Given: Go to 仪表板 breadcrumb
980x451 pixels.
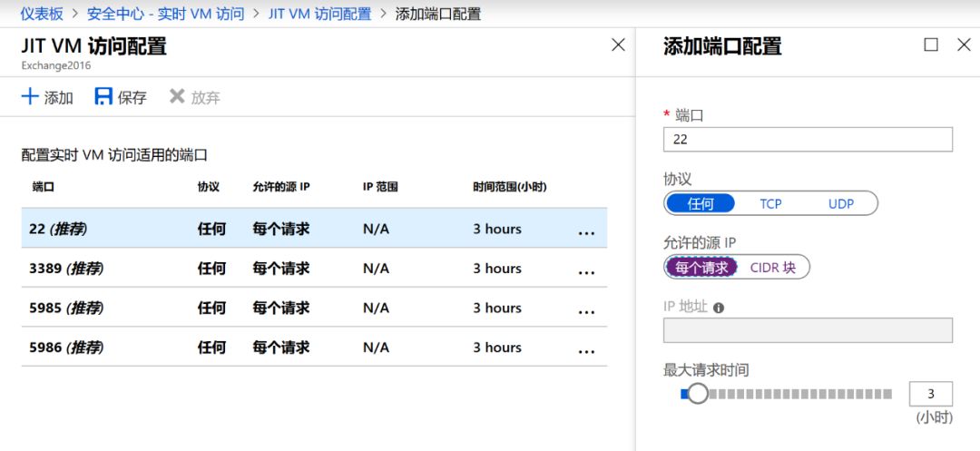Looking at the screenshot, I should 42,14.
